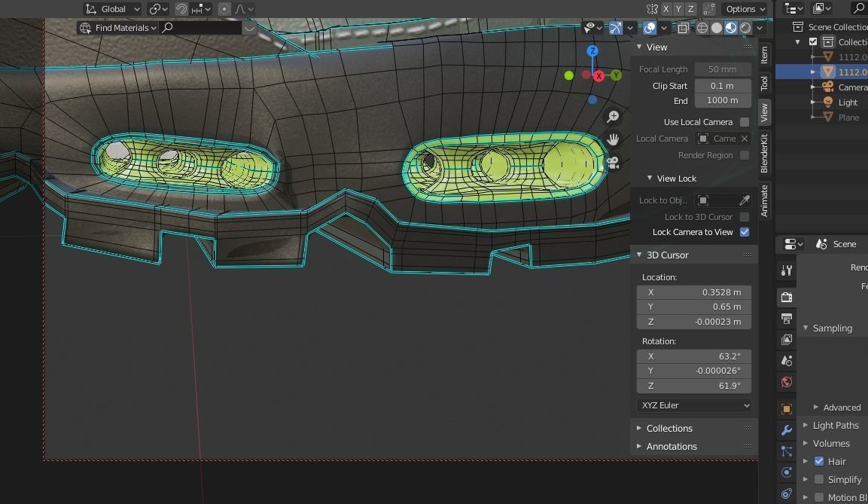Switch to the View sidebar tab
This screenshot has height=504, width=868.
pos(764,112)
